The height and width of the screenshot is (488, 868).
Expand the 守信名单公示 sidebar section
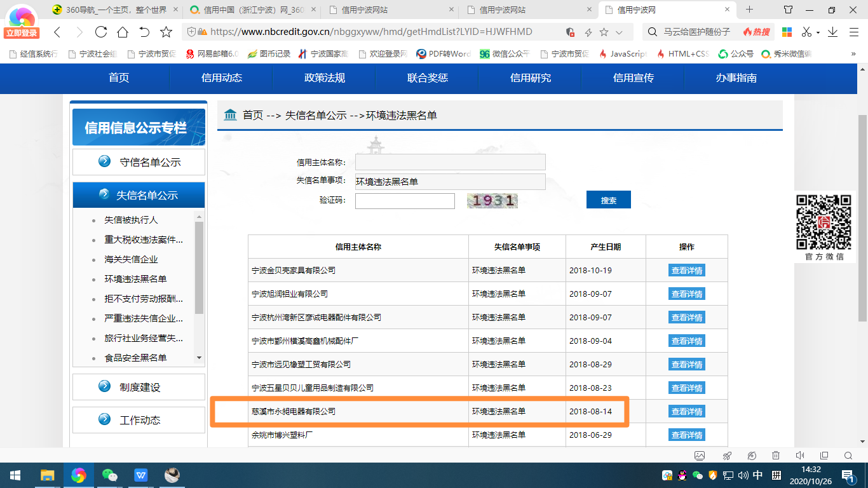point(139,162)
